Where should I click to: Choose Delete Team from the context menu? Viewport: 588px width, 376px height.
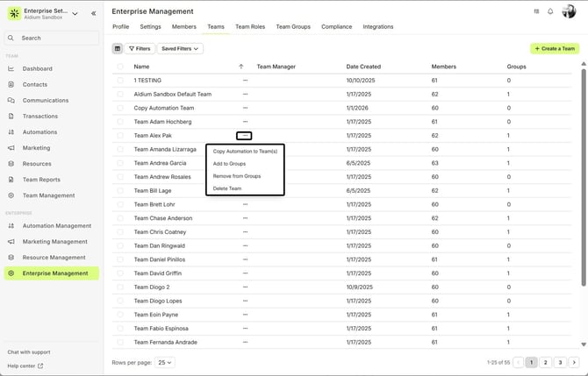(x=227, y=188)
